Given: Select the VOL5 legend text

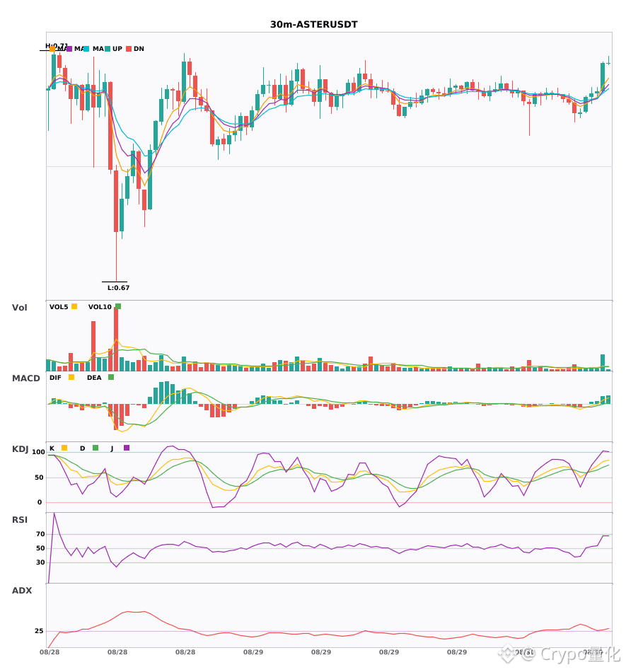Looking at the screenshot, I should (59, 307).
